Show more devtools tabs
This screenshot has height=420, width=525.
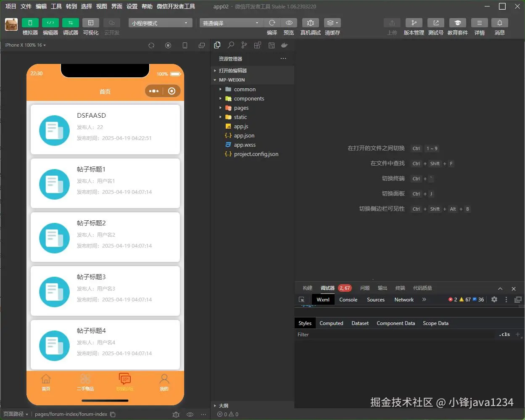(424, 299)
